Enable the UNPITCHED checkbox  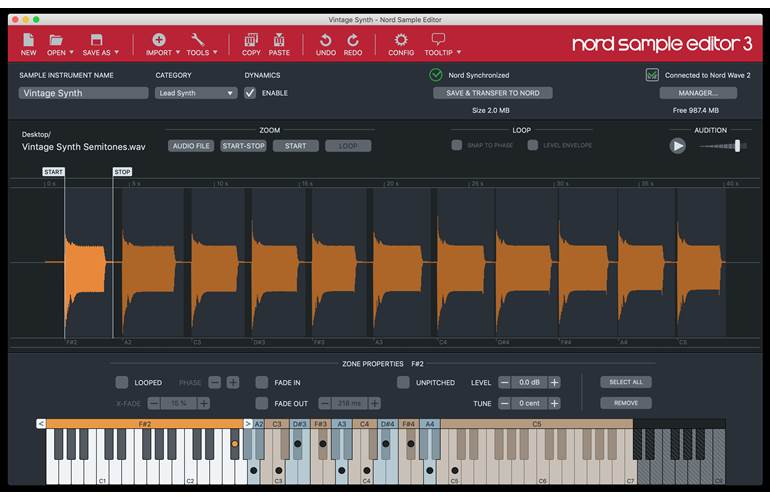coord(403,382)
